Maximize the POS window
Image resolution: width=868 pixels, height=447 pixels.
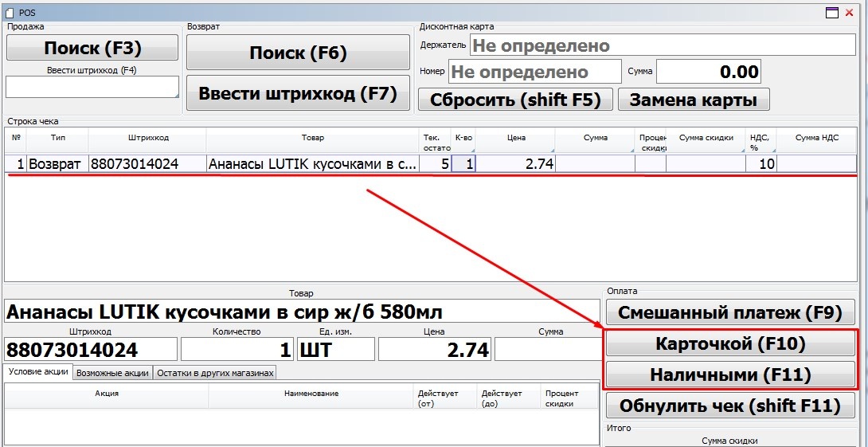pos(832,13)
